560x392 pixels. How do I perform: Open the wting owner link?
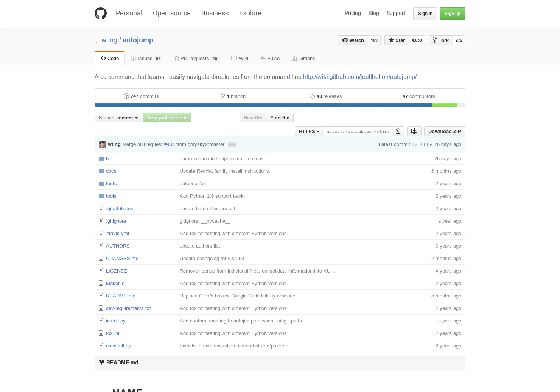tap(109, 40)
